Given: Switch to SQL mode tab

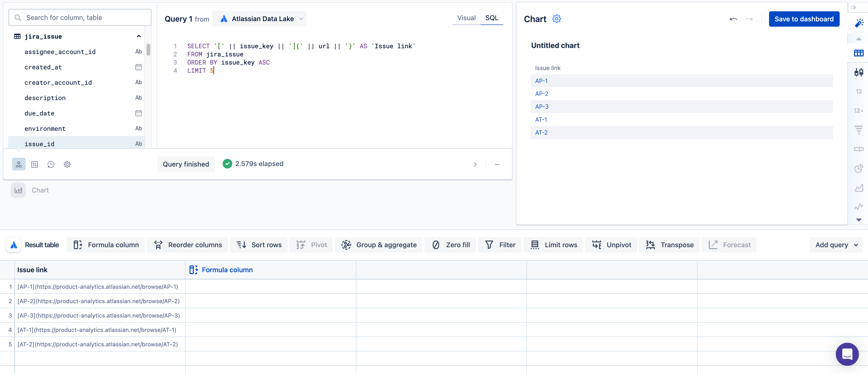Looking at the screenshot, I should [491, 18].
